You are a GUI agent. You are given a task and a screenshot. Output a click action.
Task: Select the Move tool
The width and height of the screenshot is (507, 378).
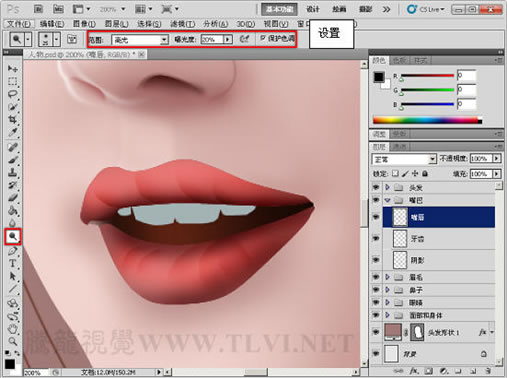pyautogui.click(x=13, y=69)
